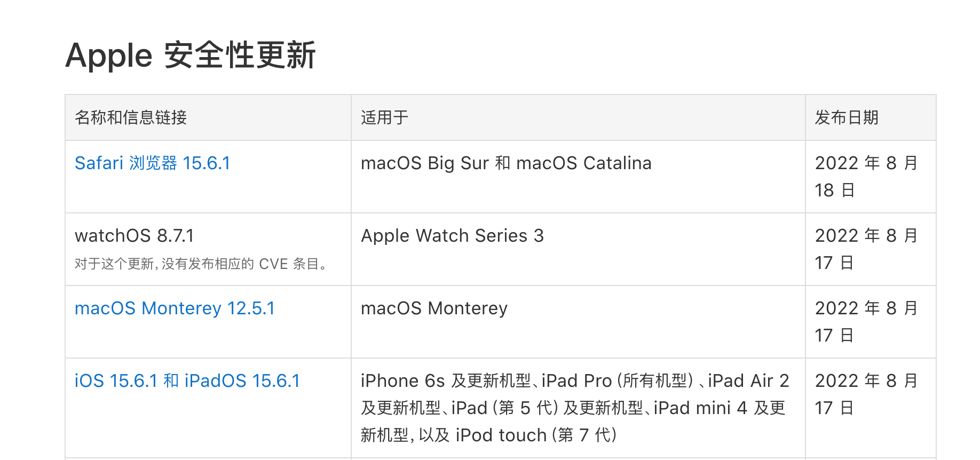Image resolution: width=980 pixels, height=460 pixels.
Task: Click the 2022 年 8 月 18 日 date
Action: pyautogui.click(x=866, y=176)
